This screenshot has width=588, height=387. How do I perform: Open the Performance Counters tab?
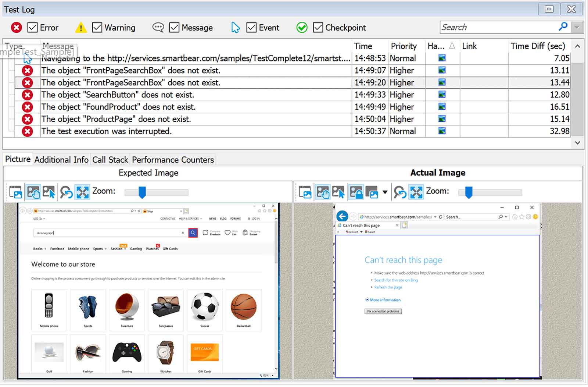click(x=173, y=160)
